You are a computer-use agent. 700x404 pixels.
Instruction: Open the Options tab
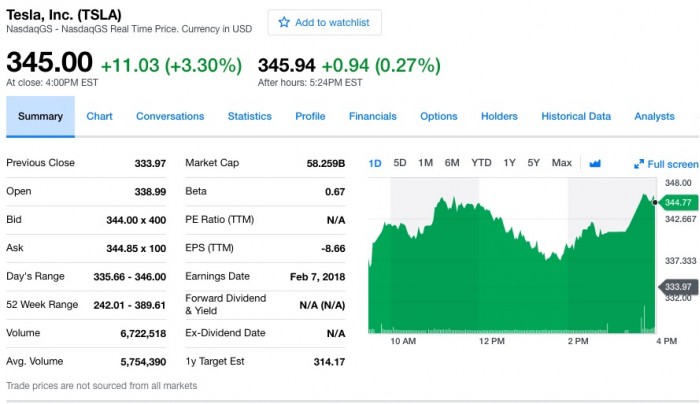[x=439, y=117]
